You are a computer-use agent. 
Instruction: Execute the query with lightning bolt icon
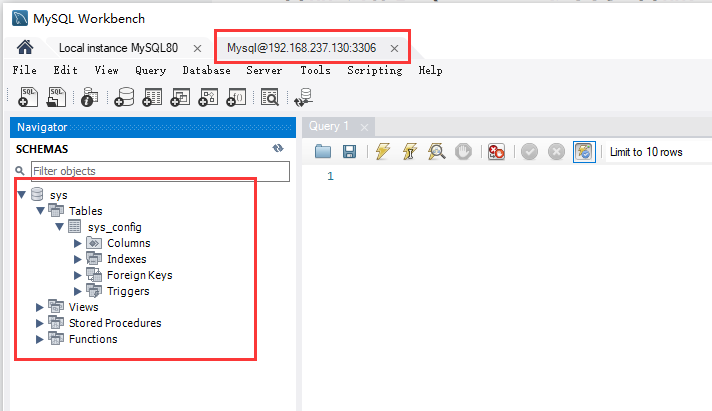383,151
